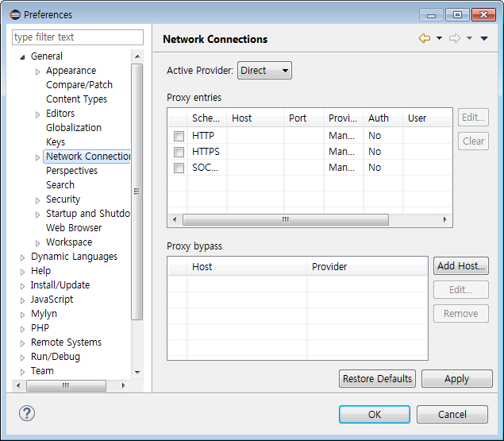Expand the Startup and Shutdown node

(37, 215)
